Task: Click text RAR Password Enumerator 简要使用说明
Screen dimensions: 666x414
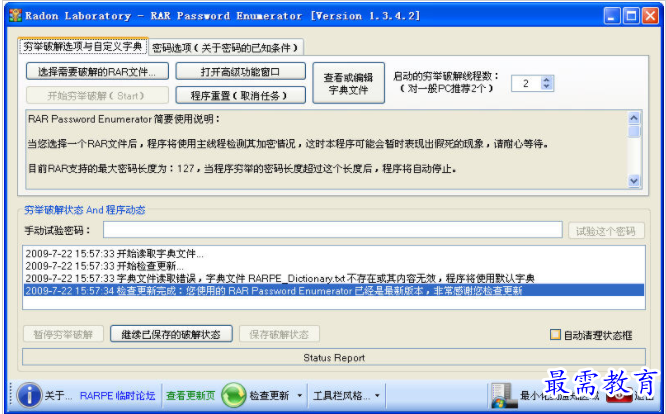Action: 124,119
